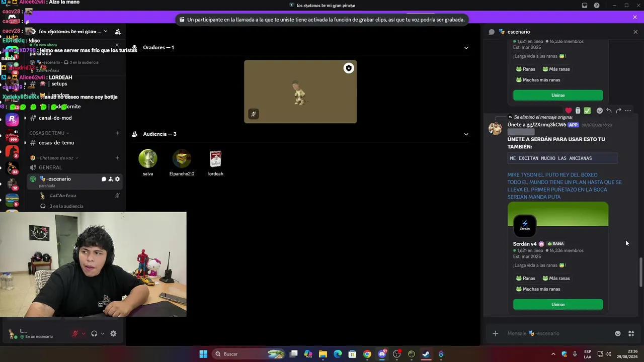Open the emoji picker in message box
644x362 pixels.
tap(618, 333)
